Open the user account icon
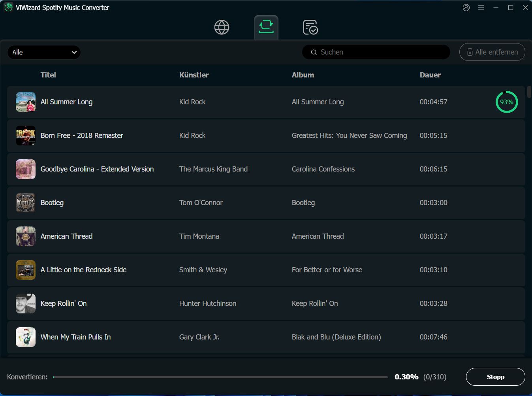Image resolution: width=532 pixels, height=396 pixels. click(466, 8)
